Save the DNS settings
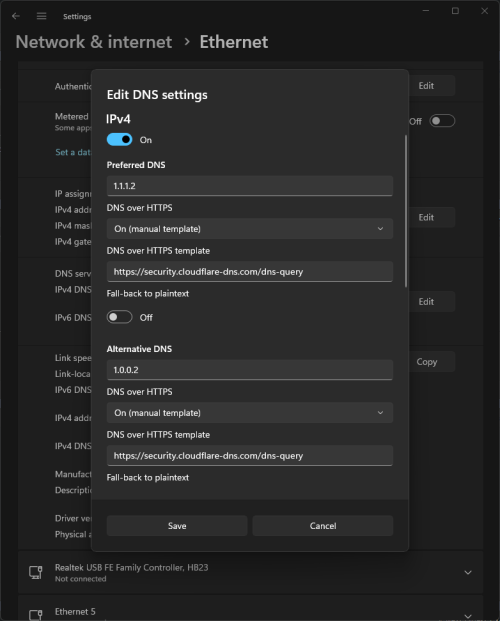This screenshot has height=621, width=500. tap(177, 526)
